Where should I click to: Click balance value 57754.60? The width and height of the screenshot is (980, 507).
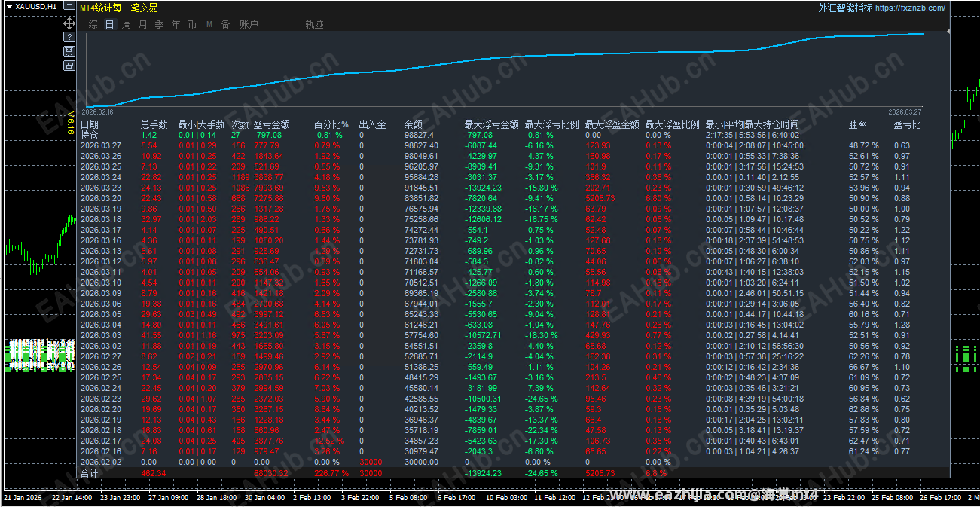click(x=421, y=335)
